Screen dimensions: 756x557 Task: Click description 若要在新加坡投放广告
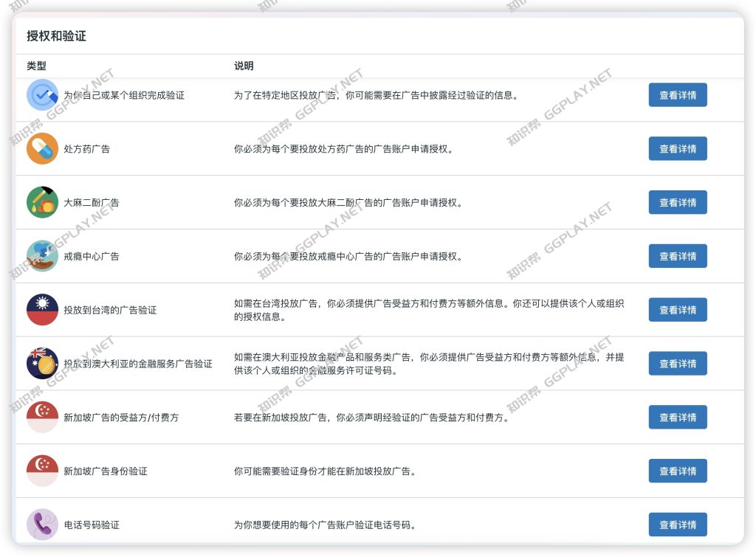[x=372, y=418]
